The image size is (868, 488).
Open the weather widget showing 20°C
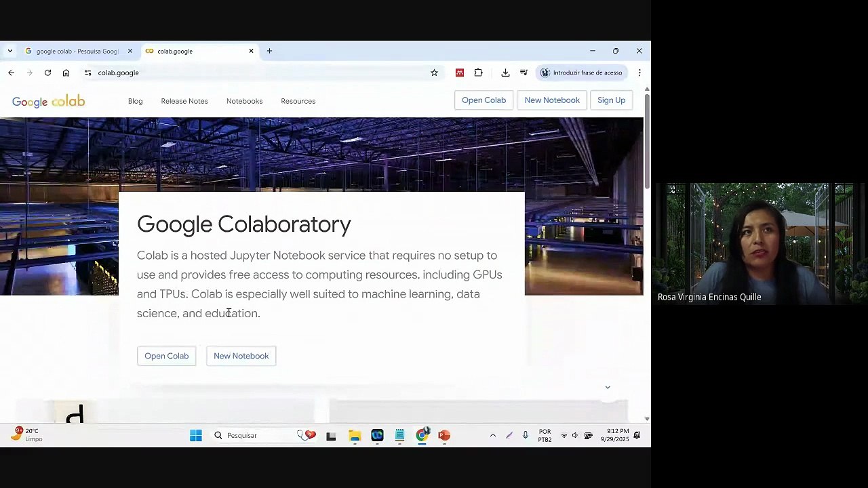click(x=27, y=435)
